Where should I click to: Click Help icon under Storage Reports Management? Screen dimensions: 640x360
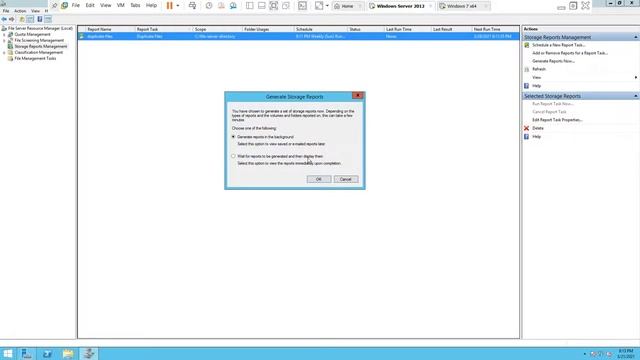(x=527, y=86)
